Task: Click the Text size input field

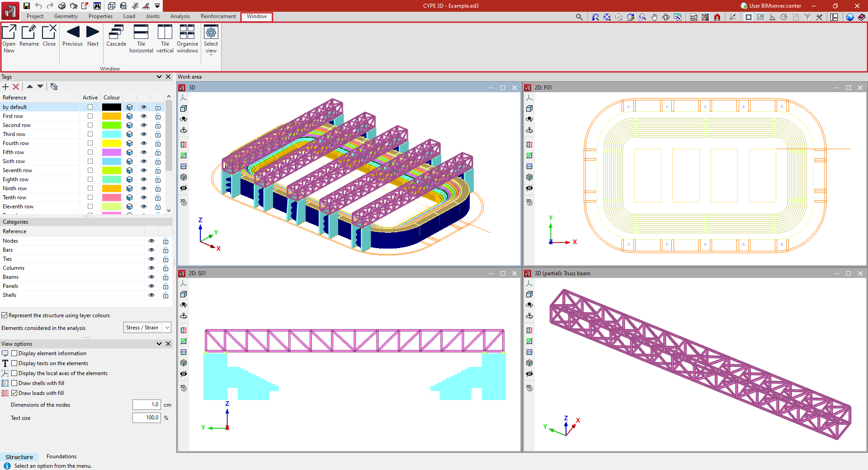Action: pos(146,418)
